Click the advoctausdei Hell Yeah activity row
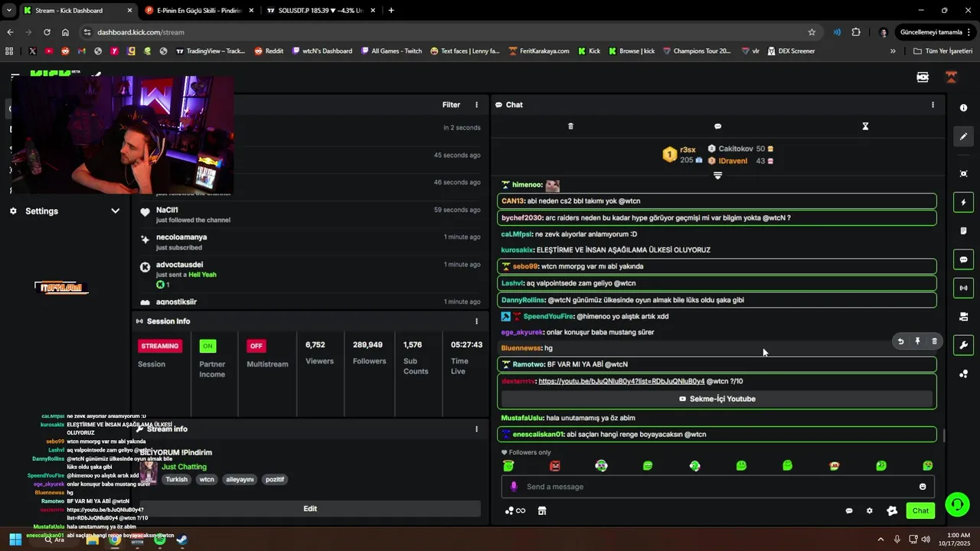Image resolution: width=980 pixels, height=551 pixels. point(310,274)
